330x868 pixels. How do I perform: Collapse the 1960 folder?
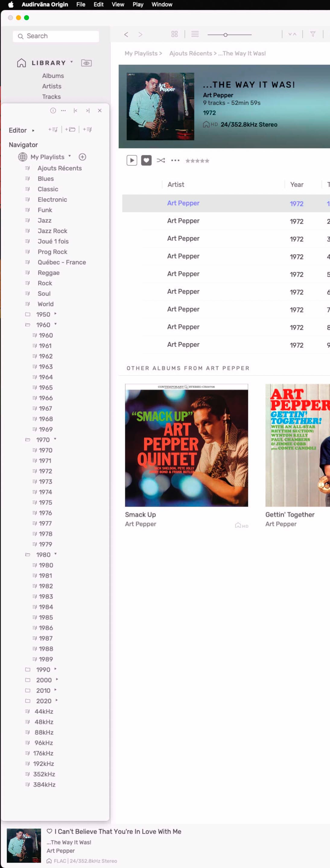[55, 324]
